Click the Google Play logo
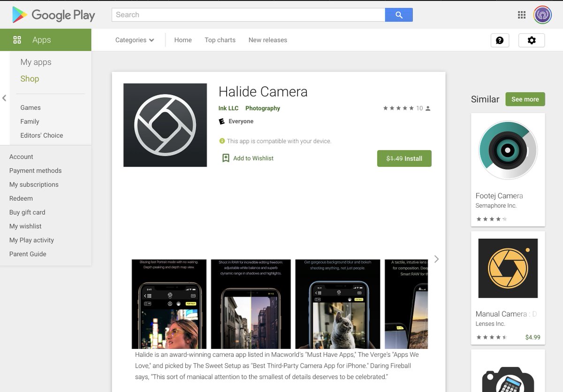The width and height of the screenshot is (563, 392). point(53,15)
